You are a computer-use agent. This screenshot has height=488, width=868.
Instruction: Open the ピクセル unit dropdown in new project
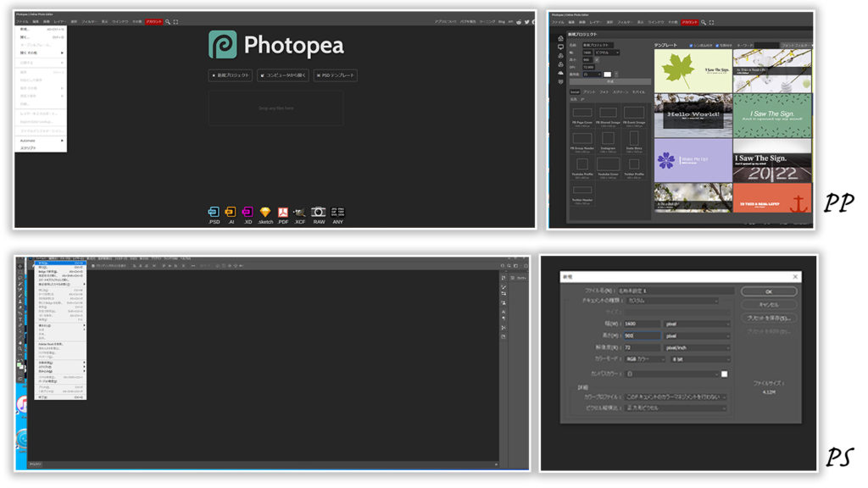(x=606, y=53)
